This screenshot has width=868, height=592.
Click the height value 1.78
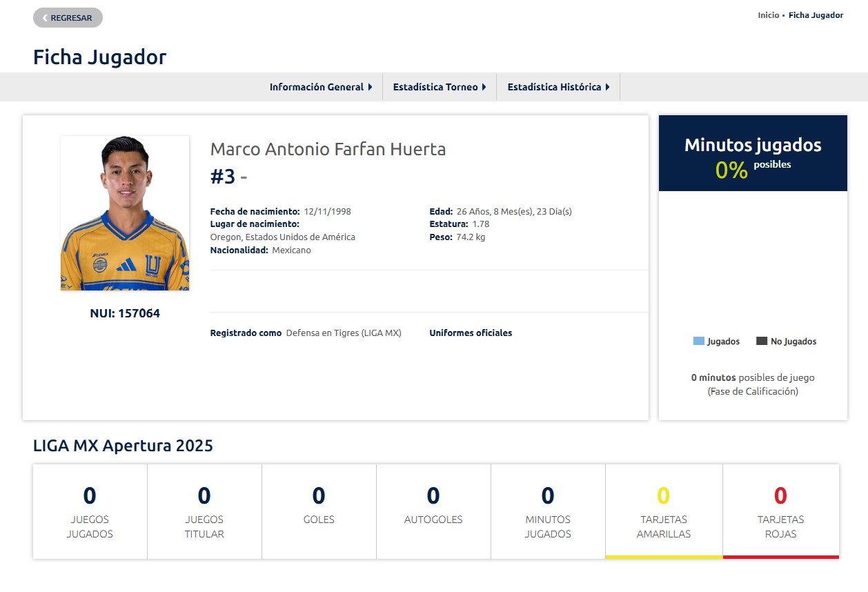pyautogui.click(x=481, y=224)
